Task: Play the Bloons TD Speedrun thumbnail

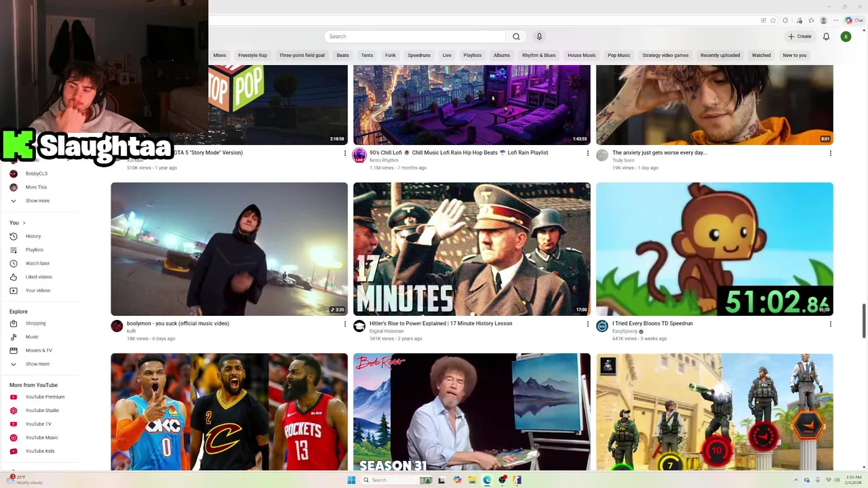Action: click(715, 249)
